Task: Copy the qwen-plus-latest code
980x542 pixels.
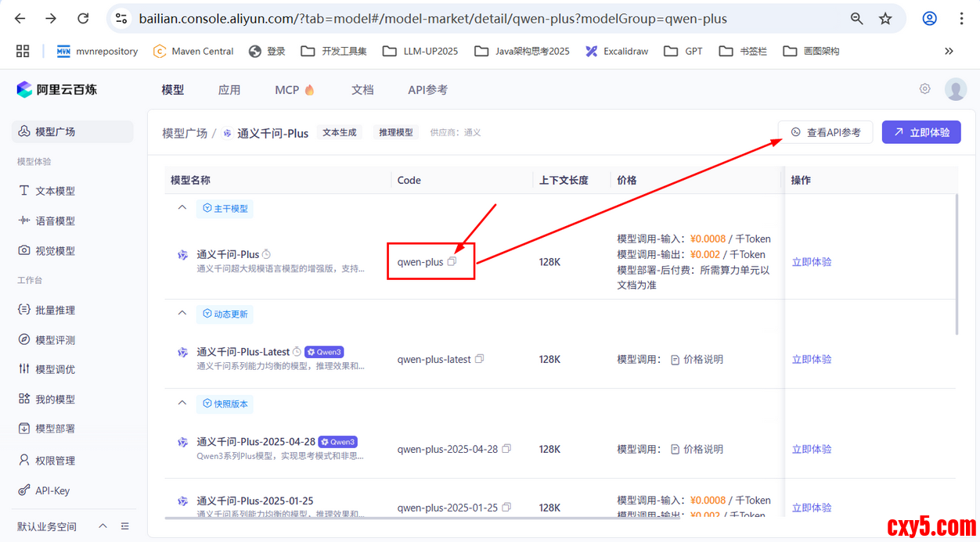Action: (x=480, y=359)
